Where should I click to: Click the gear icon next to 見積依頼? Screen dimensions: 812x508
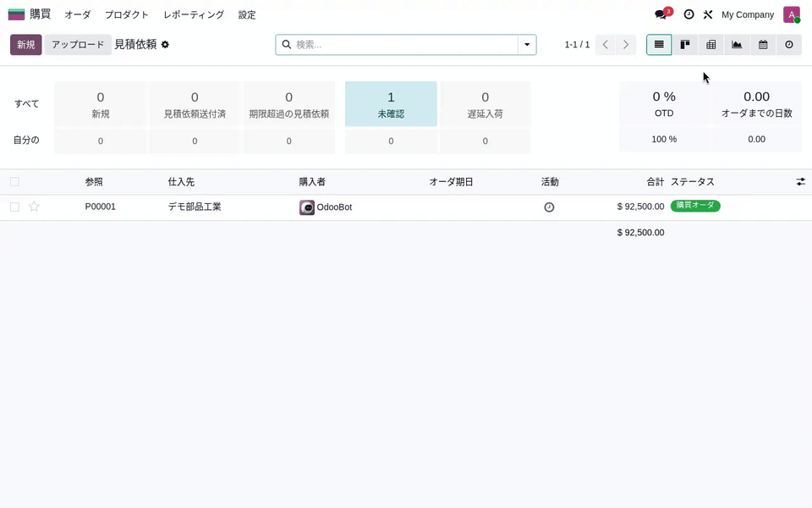[x=165, y=45]
